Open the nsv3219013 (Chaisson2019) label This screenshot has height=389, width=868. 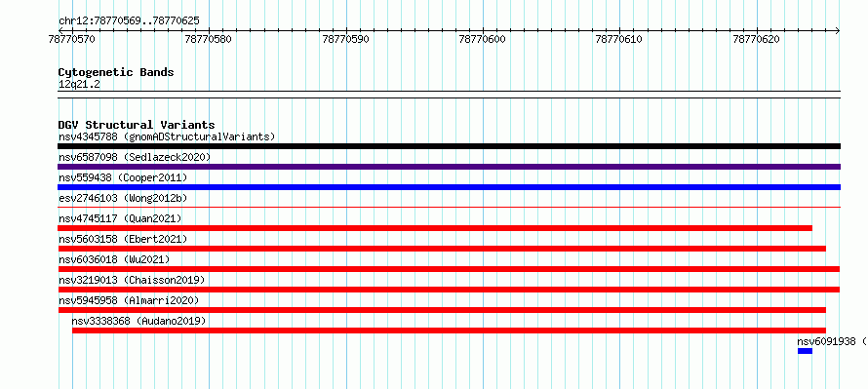(132, 280)
